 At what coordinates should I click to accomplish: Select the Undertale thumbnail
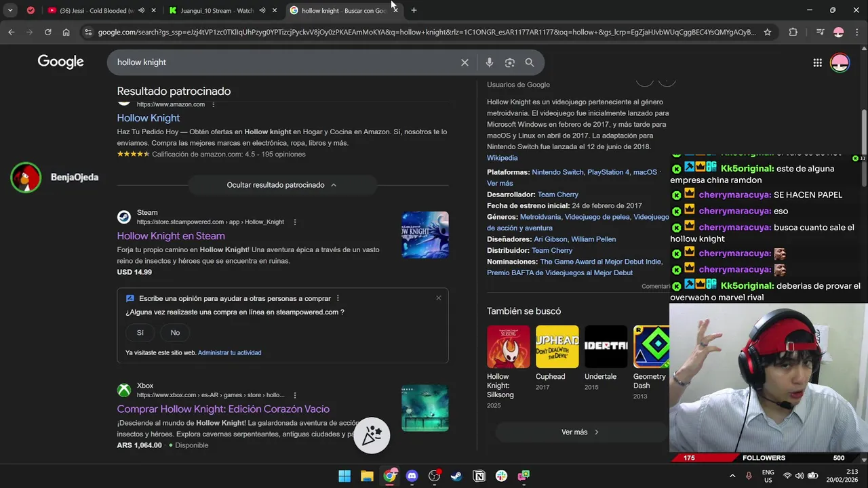[606, 347]
